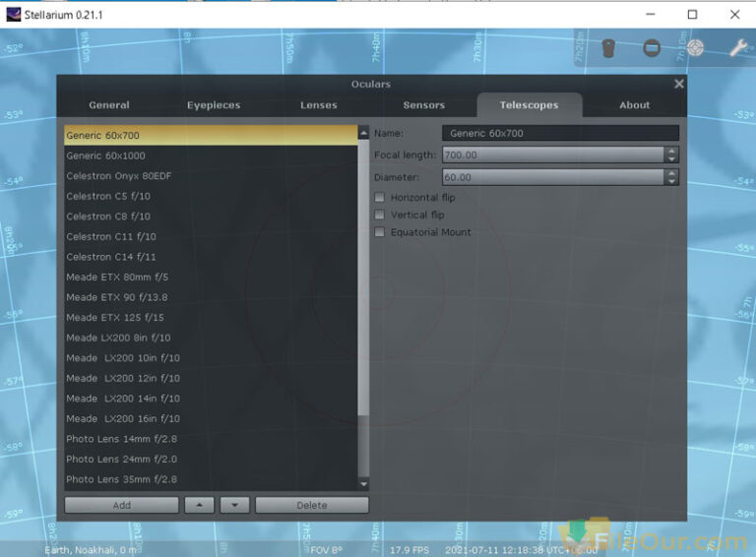Toggle the Equatorial Mount checkbox
This screenshot has height=557, width=756.
pos(380,232)
